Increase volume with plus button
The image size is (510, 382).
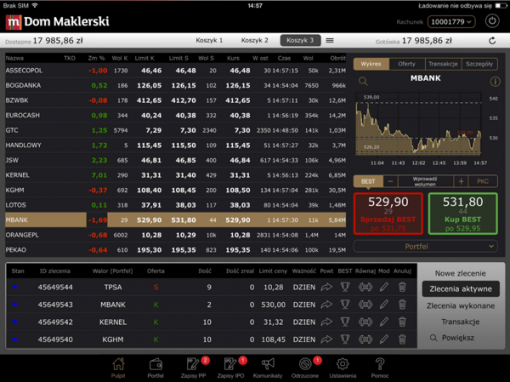coord(461,181)
